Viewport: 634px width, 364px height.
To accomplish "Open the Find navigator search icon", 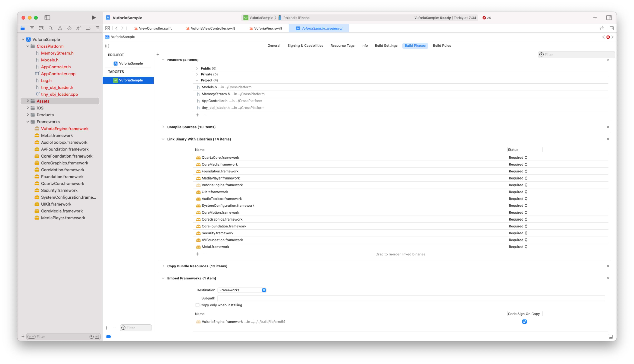I will (x=51, y=28).
